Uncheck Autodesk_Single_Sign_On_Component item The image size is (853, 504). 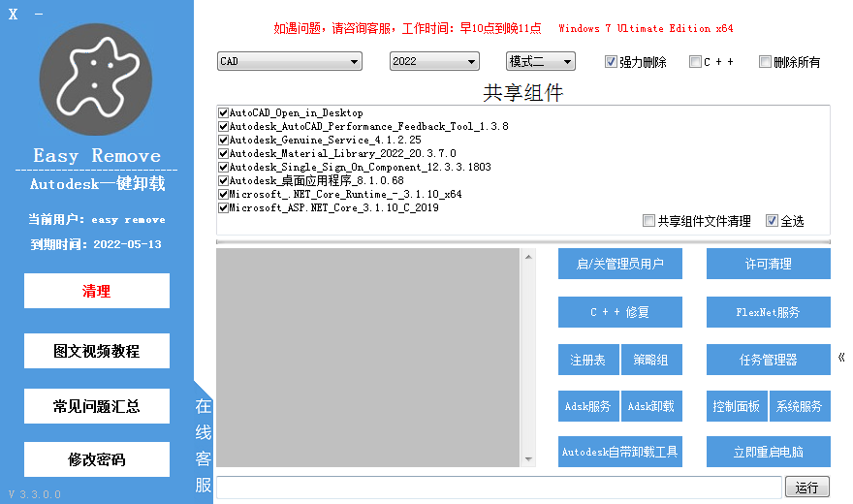[x=223, y=167]
